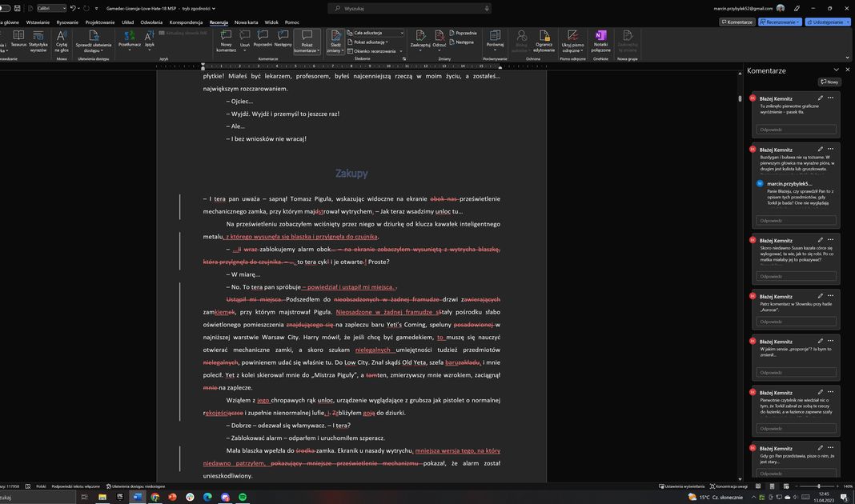Toggle the AutoSave switch in title bar

coord(6,8)
